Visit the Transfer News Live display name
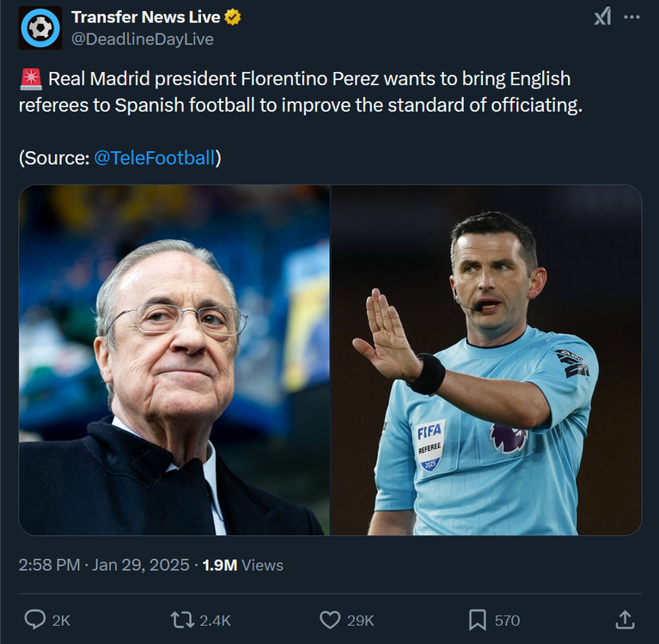Screen dimensions: 659x644 point(145,17)
